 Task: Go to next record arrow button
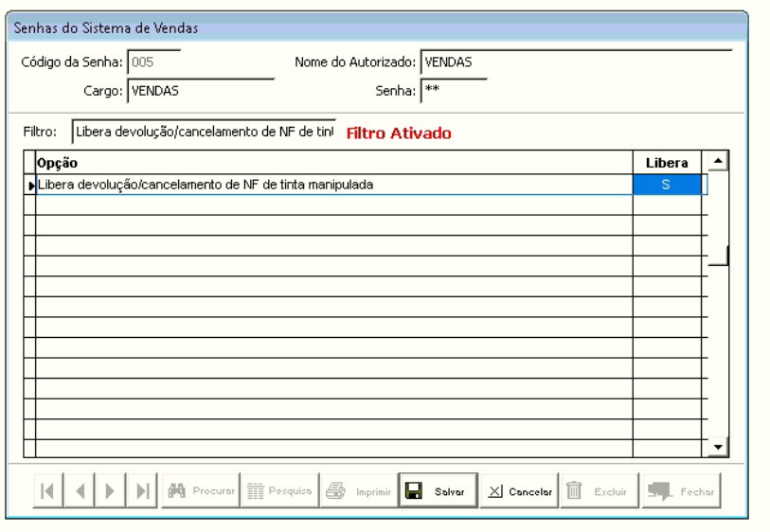point(111,490)
